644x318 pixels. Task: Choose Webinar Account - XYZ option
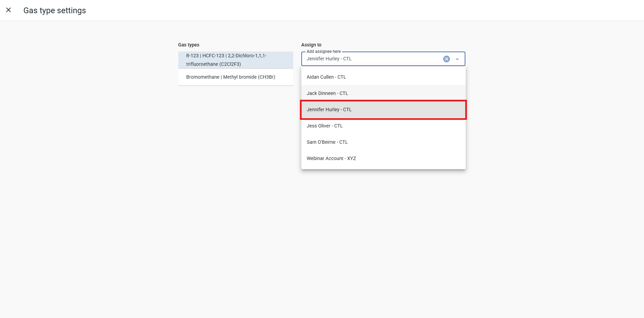tap(383, 158)
